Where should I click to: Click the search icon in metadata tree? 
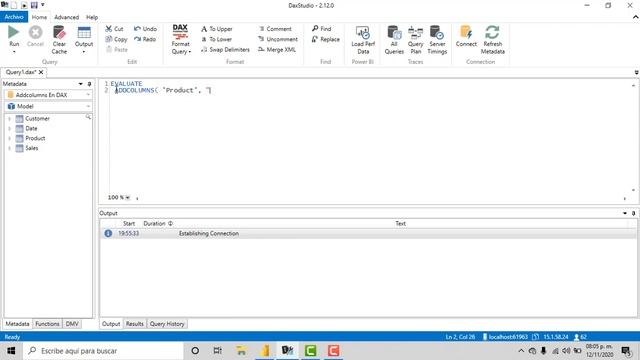(88, 118)
